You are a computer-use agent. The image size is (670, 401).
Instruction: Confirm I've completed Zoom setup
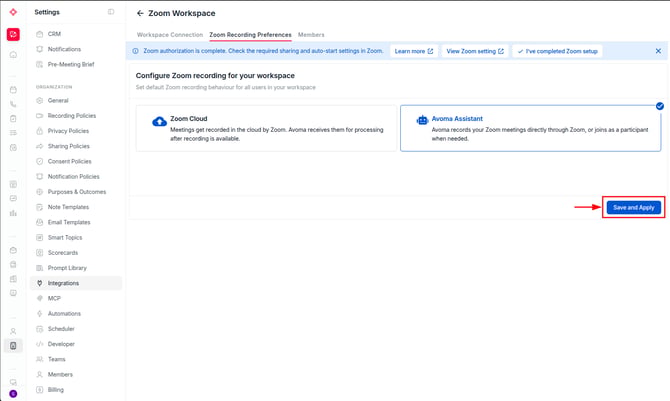click(x=557, y=51)
